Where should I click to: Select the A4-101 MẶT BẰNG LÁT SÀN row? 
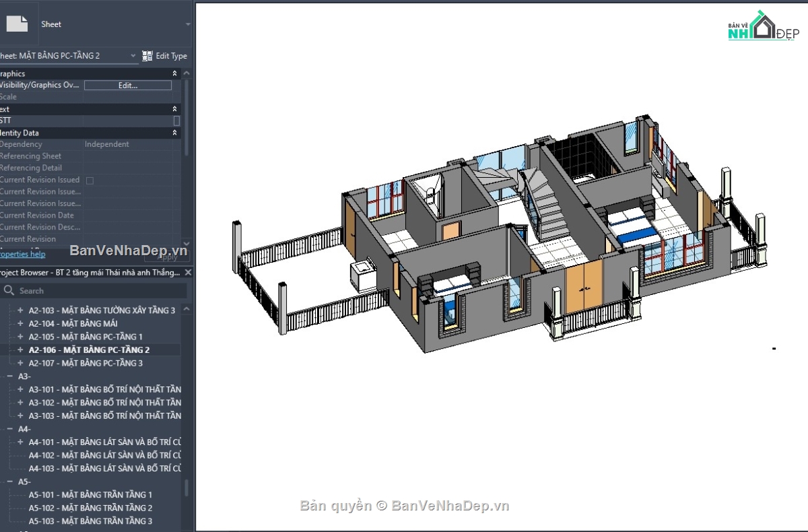pyautogui.click(x=104, y=442)
